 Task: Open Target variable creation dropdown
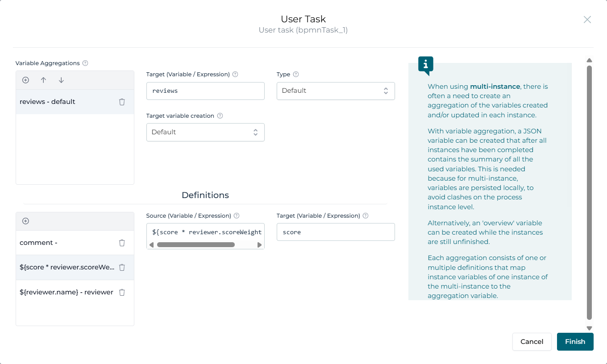click(205, 132)
